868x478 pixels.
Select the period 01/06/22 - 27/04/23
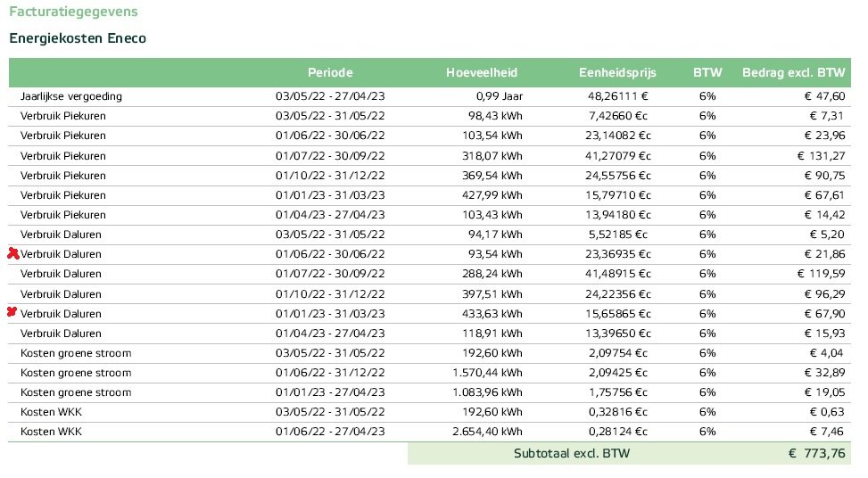[x=330, y=432]
